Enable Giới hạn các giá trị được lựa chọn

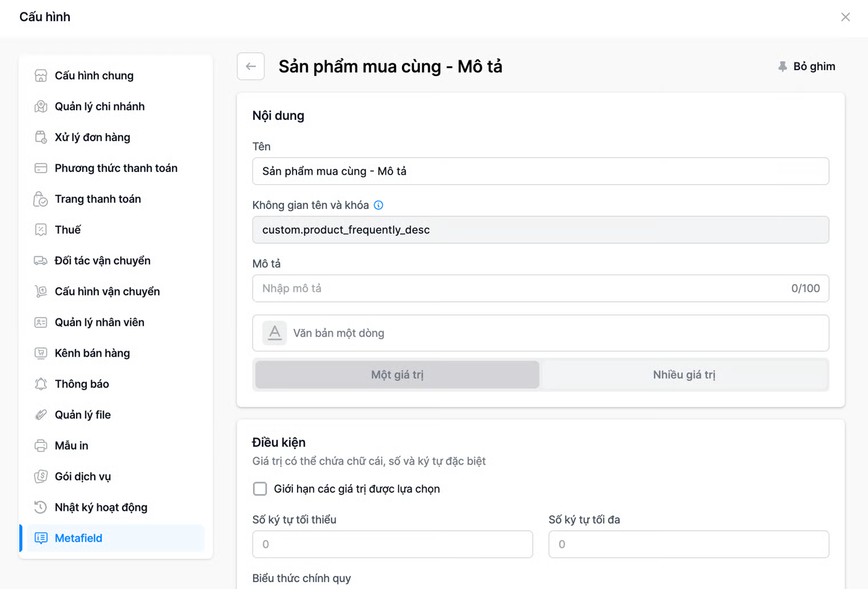tap(260, 489)
